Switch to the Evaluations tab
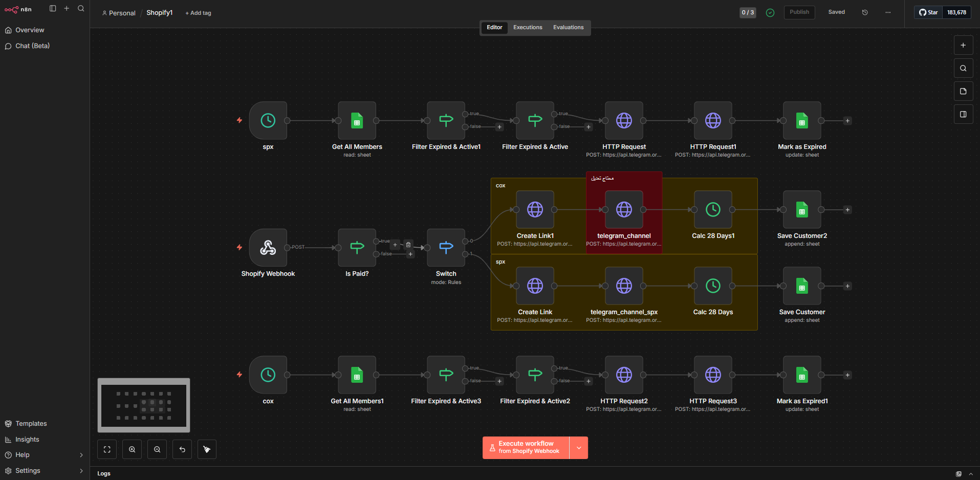 pyautogui.click(x=568, y=28)
